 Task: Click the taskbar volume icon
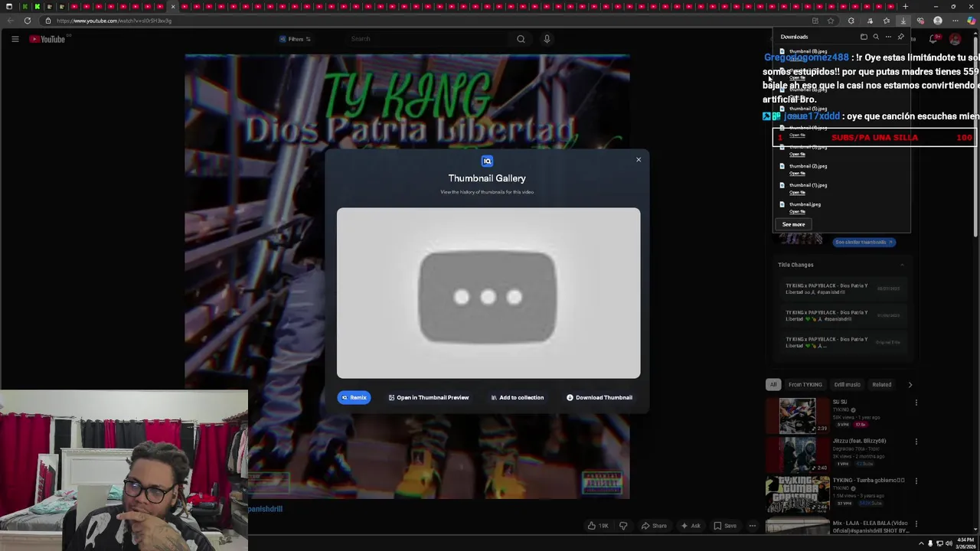pyautogui.click(x=949, y=543)
